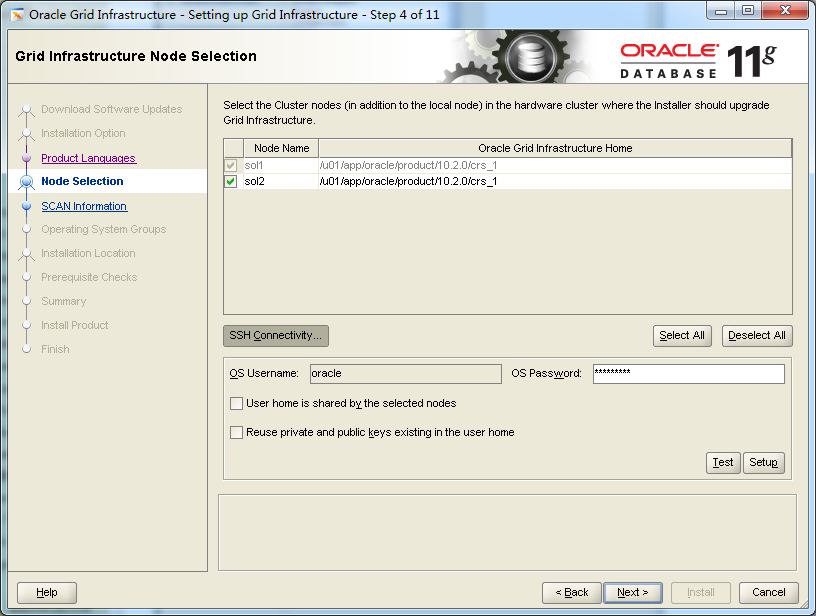
Task: Click the Oracle Grid Infrastructure Home column header
Action: (555, 148)
